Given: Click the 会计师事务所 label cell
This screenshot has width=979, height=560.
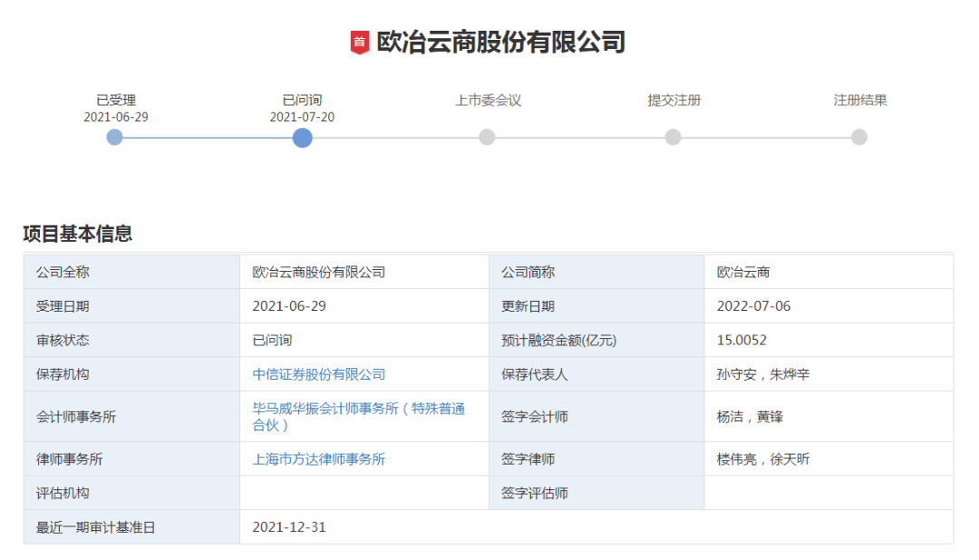Looking at the screenshot, I should [x=131, y=417].
